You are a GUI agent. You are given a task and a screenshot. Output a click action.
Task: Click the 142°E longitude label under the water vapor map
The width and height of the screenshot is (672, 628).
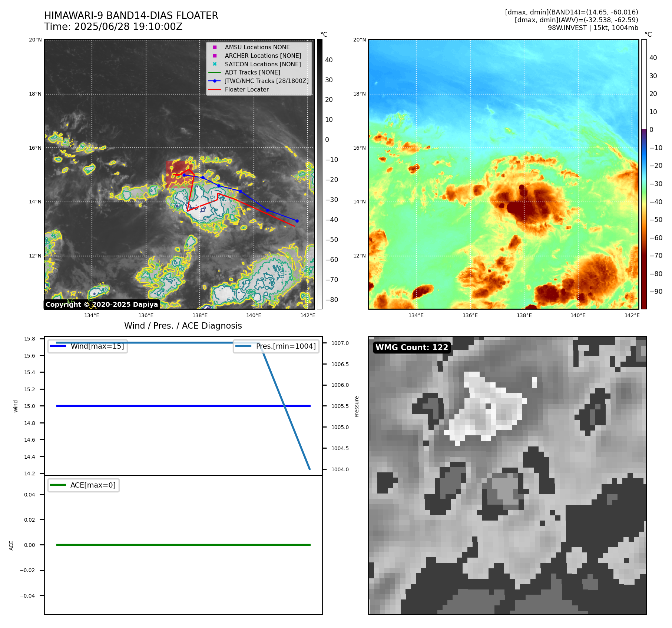(632, 315)
